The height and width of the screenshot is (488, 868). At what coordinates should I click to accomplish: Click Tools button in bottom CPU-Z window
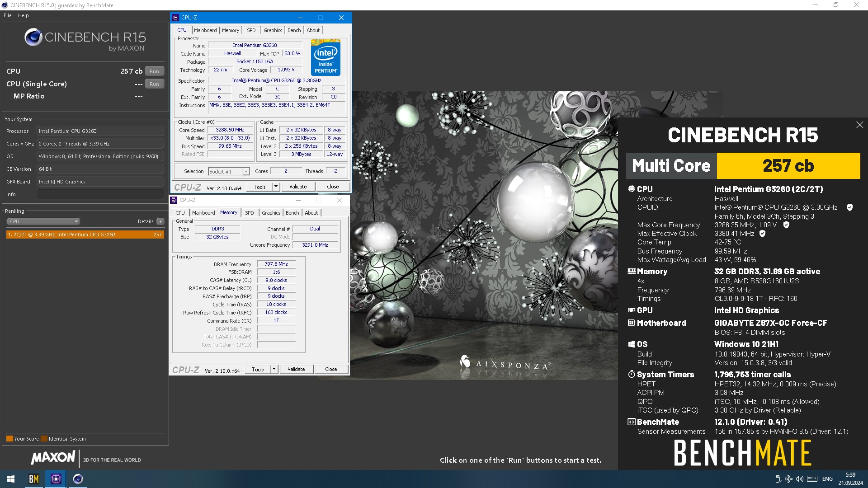258,369
